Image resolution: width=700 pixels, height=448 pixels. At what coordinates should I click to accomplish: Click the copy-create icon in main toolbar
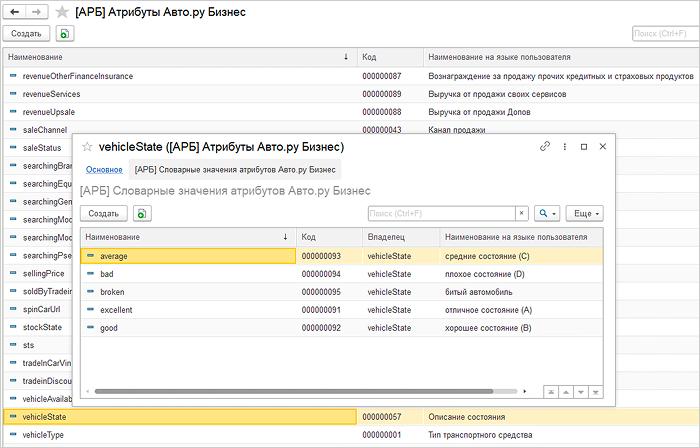coord(65,33)
